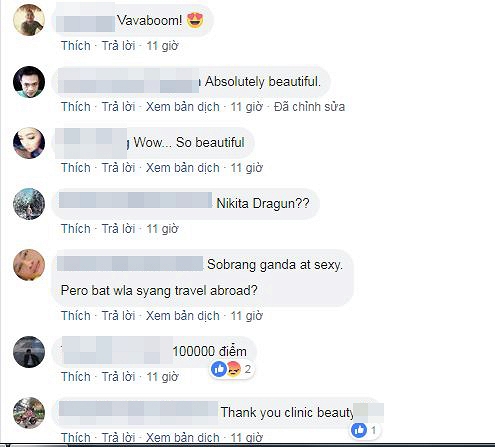Open avatar next to Thank you clinic comment
495x447 pixels.
[29, 413]
